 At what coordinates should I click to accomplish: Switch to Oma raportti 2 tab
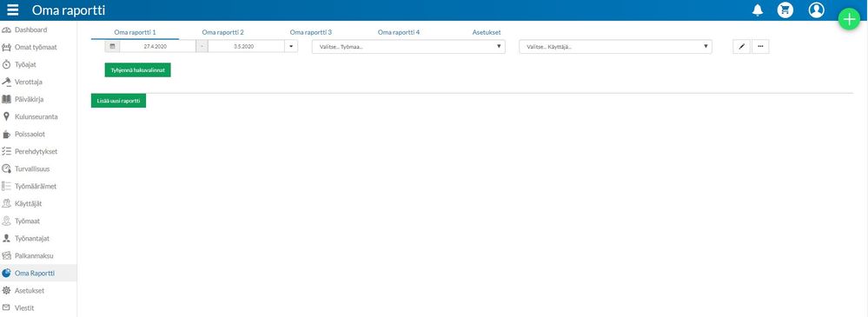(223, 32)
